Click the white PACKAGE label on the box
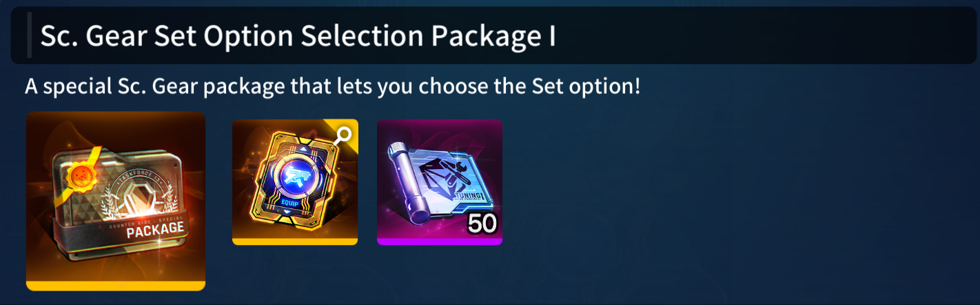The width and height of the screenshot is (980, 305). click(154, 228)
